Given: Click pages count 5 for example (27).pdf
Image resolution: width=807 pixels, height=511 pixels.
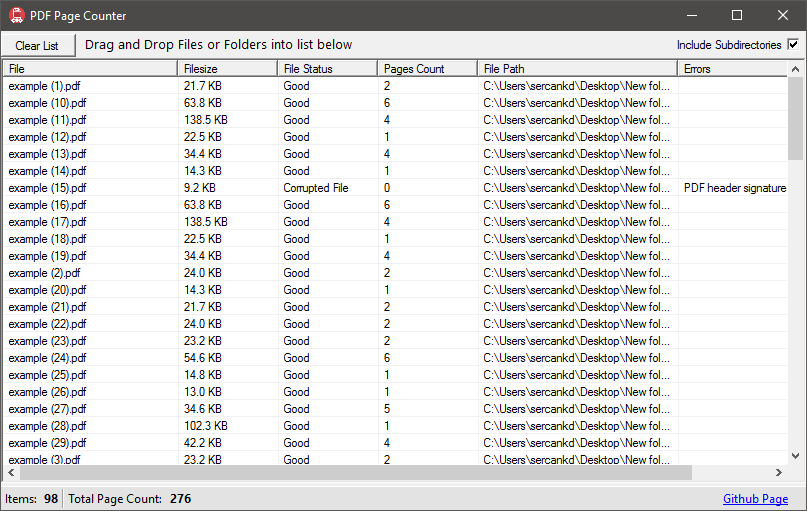Looking at the screenshot, I should 387,409.
